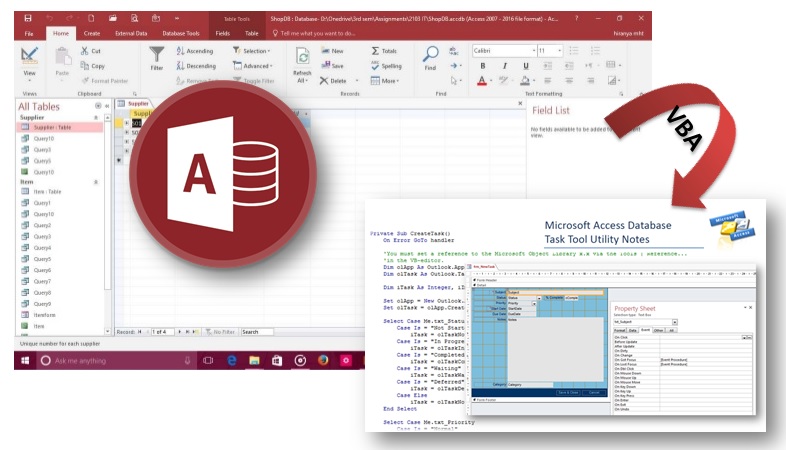Screen dimensions: 786x450
Task: Collapse the Supplier group in navigation pane
Action: pyautogui.click(x=95, y=117)
